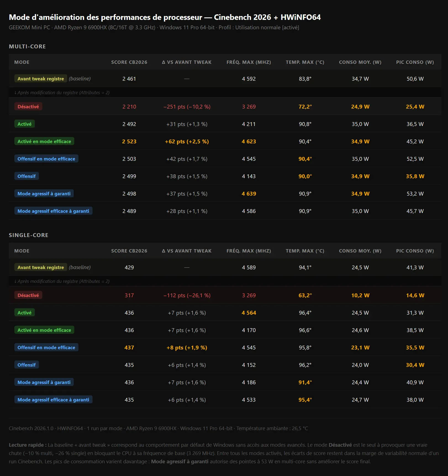Click the red score 2 210
Screen dimensions: 448x476
(129, 107)
